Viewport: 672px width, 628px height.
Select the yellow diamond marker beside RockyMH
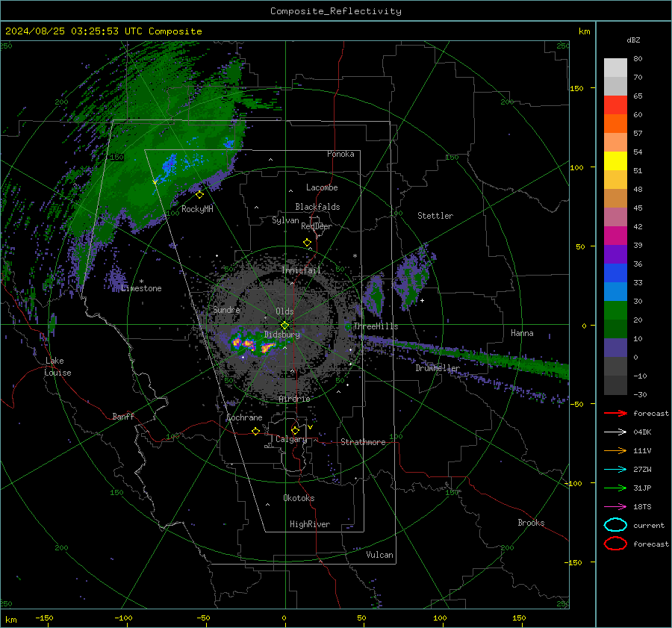199,195
